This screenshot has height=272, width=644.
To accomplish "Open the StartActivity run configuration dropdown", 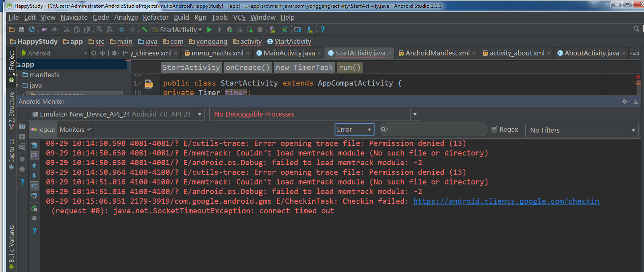I will [x=177, y=30].
